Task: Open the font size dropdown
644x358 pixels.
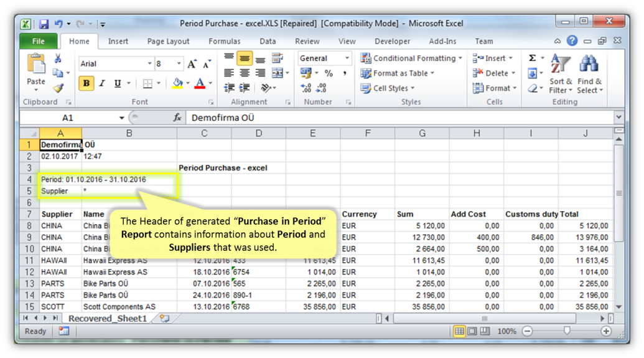Action: [179, 64]
